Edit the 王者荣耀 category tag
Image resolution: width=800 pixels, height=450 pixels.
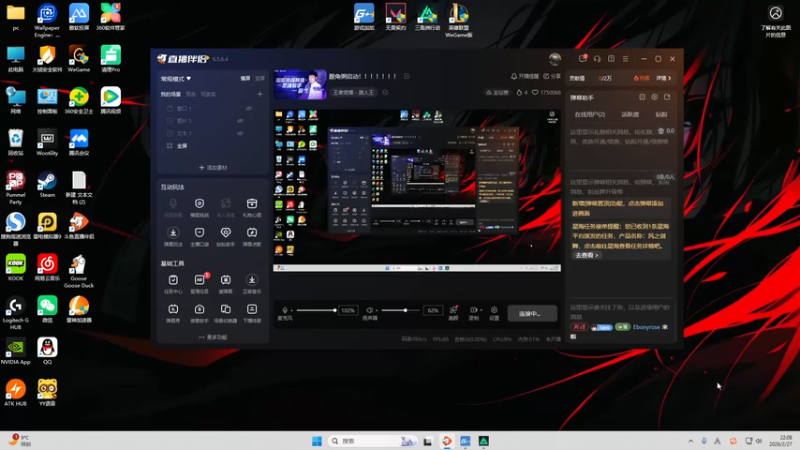[x=385, y=92]
